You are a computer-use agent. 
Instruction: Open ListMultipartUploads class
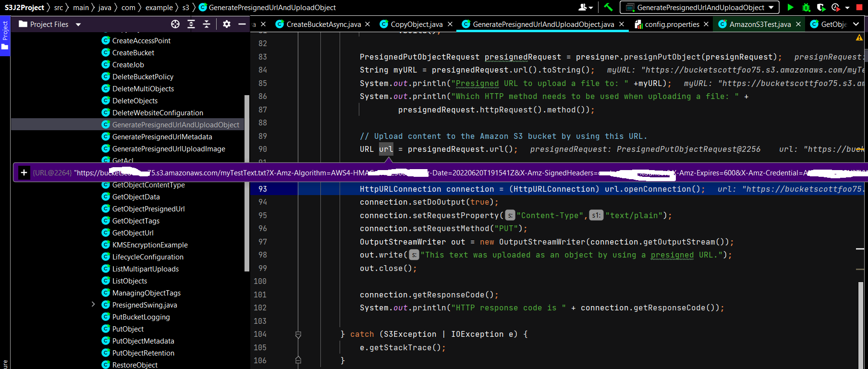pos(146,269)
